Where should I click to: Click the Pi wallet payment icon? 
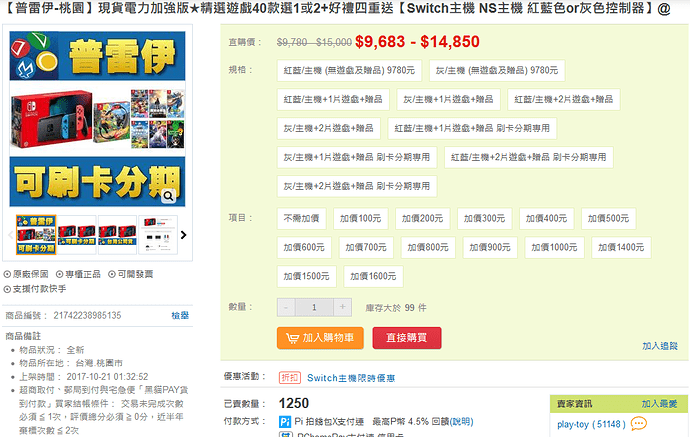pyautogui.click(x=285, y=422)
